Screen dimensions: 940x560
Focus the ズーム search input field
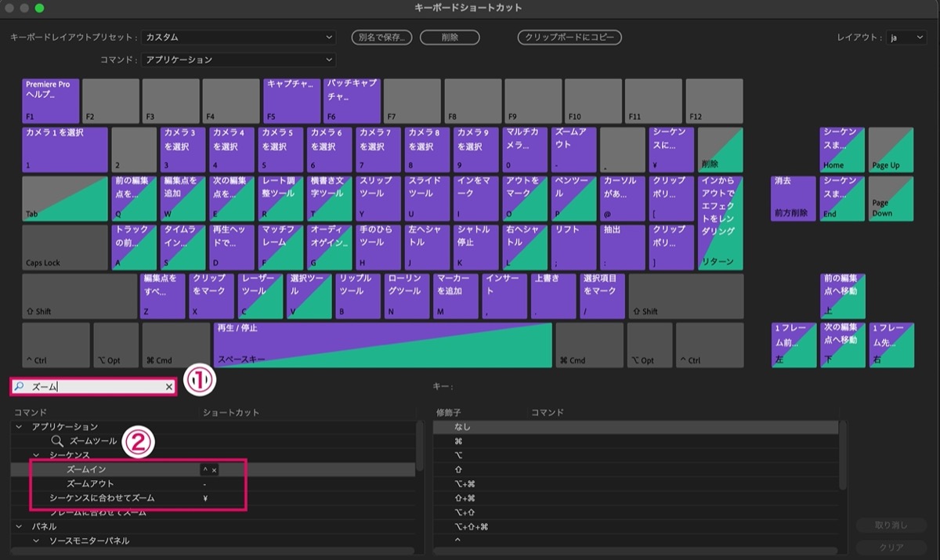(94, 387)
